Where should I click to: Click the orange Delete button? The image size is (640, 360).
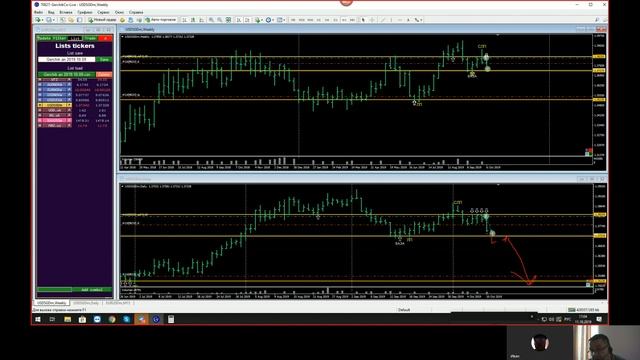pos(104,75)
